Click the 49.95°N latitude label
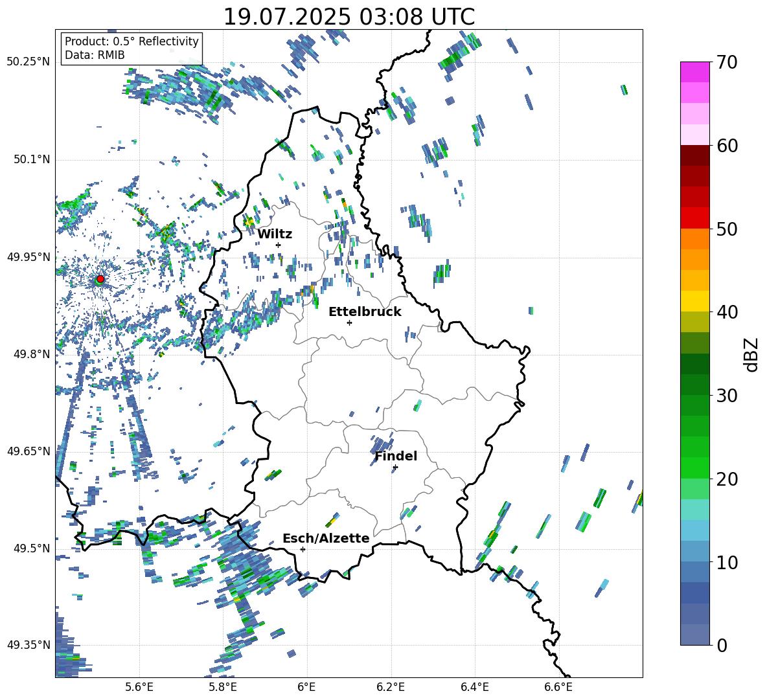This screenshot has height=700, width=767. pos(29,256)
